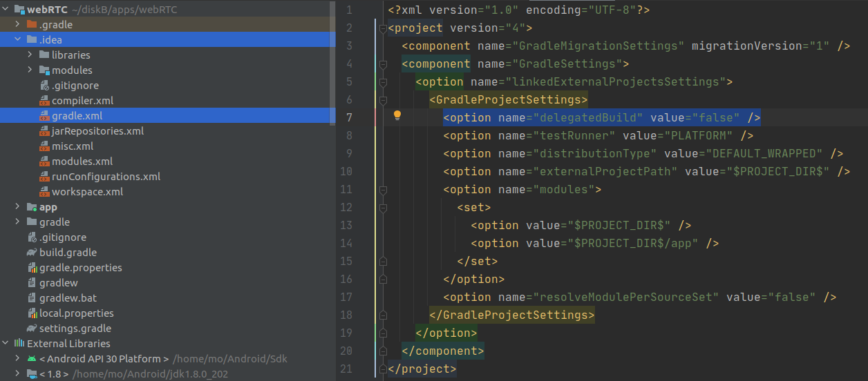This screenshot has width=868, height=381.
Task: Click the libraries folder icon
Action: (x=44, y=55)
